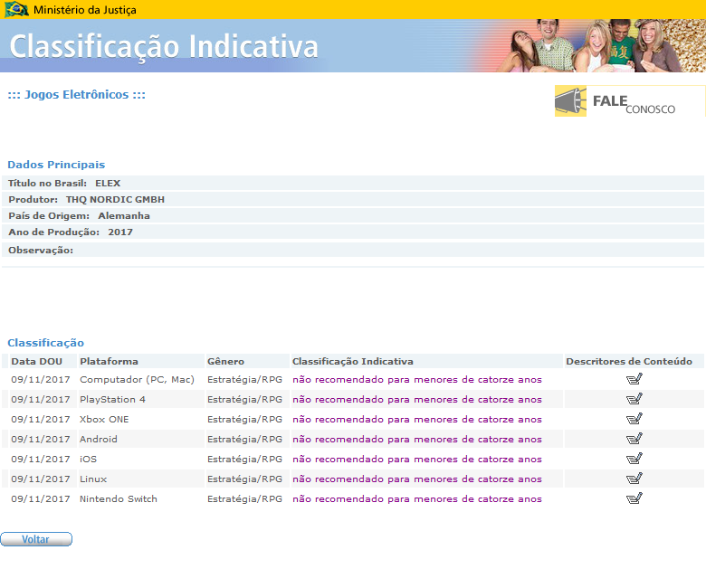Open content descriptors for iOS row
This screenshot has height=588, width=706.
pyautogui.click(x=634, y=459)
